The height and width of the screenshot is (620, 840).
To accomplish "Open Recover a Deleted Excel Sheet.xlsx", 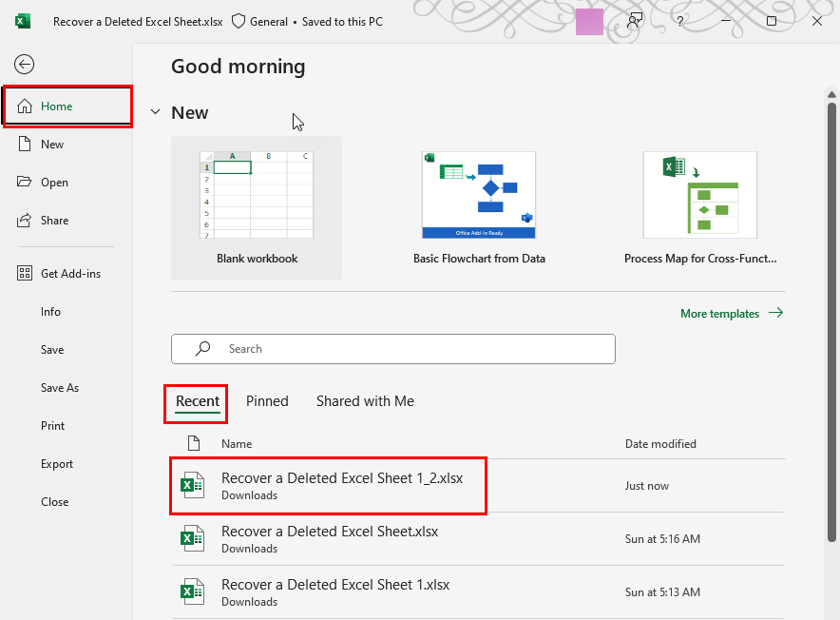I will [x=478, y=539].
